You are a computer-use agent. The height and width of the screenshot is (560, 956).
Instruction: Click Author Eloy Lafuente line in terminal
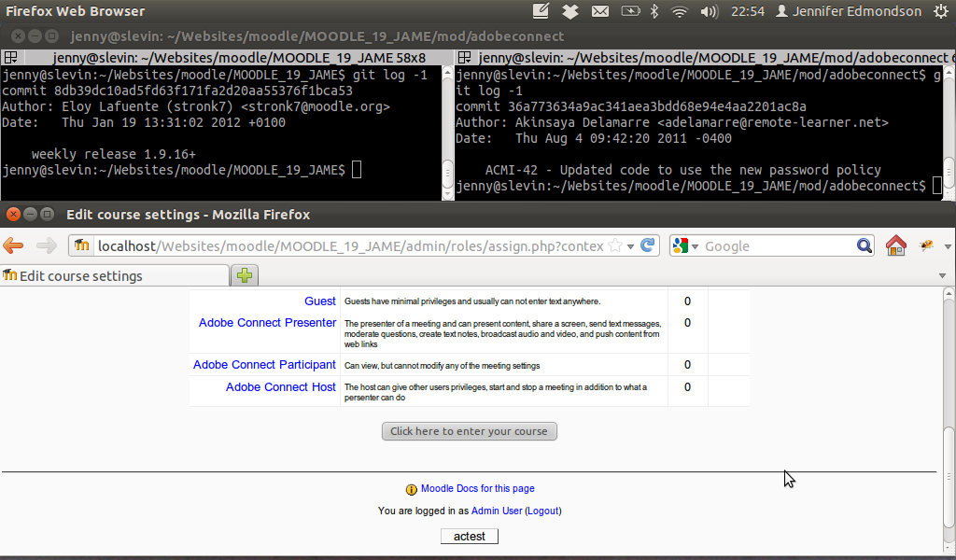point(196,106)
